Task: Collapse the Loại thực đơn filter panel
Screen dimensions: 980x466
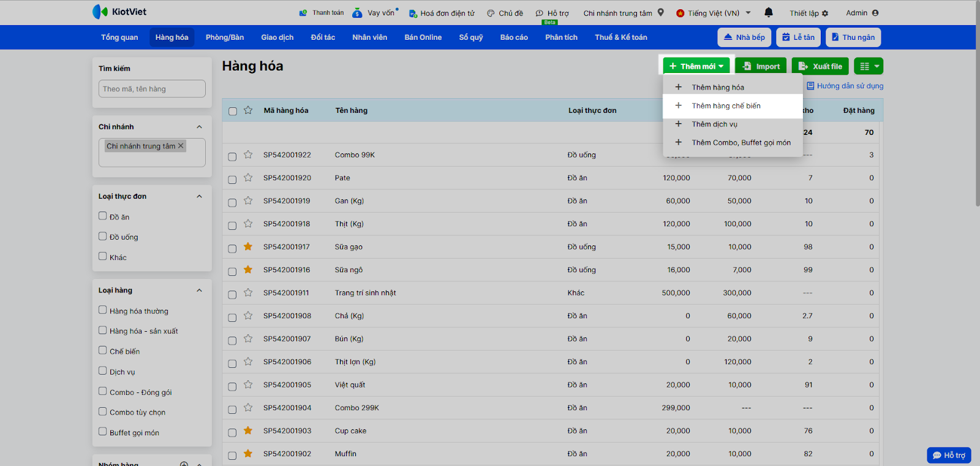Action: point(199,196)
